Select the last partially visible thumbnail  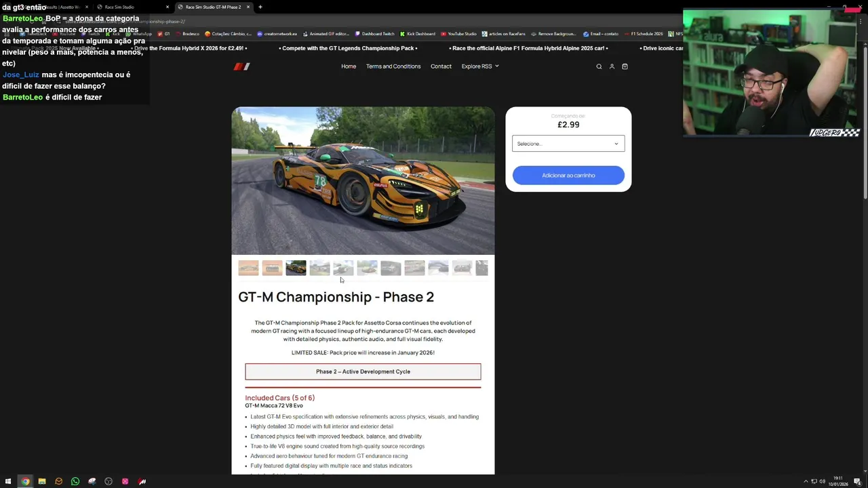[481, 268]
